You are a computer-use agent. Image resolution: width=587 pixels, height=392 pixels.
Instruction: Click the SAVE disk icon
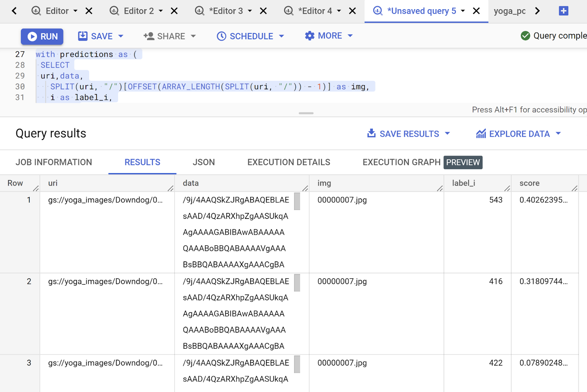pos(83,36)
